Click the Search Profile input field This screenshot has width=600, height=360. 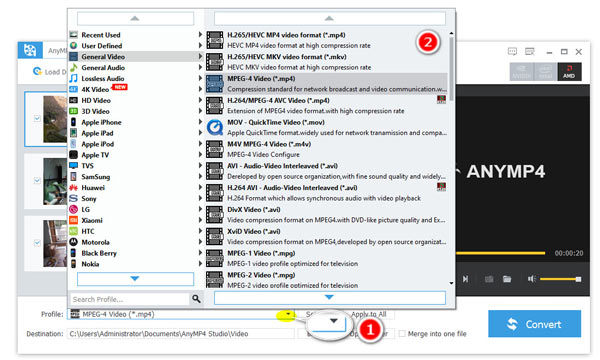[130, 299]
